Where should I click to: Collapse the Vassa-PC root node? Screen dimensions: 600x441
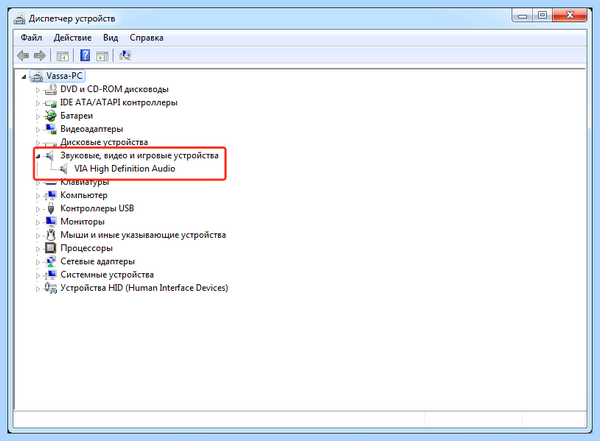coord(24,77)
